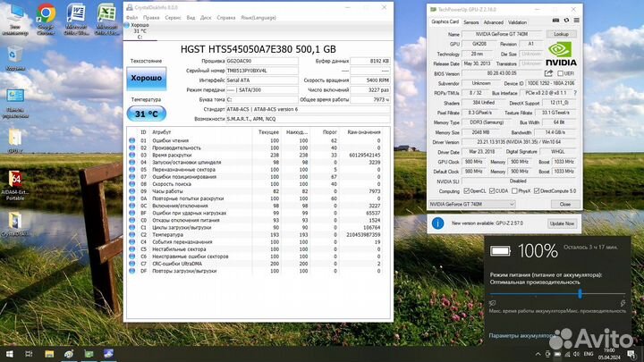Open Task View on the taskbar
The width and height of the screenshot is (644, 362).
[x=29, y=354]
